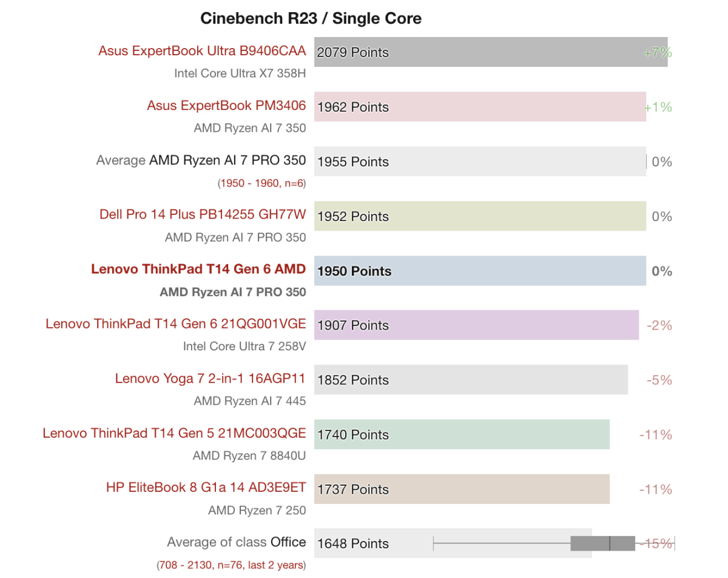
Task: Open the Lenovo ThinkPad T14 Gen 5 21MC003QGE link
Action: (x=174, y=433)
